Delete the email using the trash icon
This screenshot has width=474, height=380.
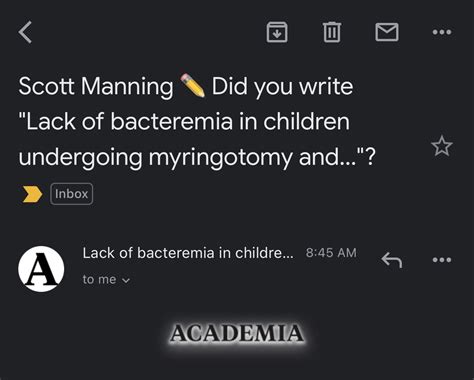(332, 32)
